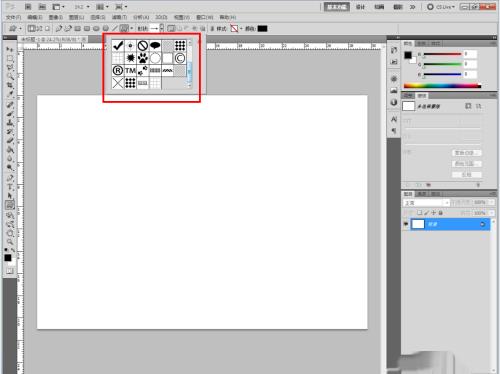Open the 文件(F) menu
The image size is (500, 374).
[13, 17]
